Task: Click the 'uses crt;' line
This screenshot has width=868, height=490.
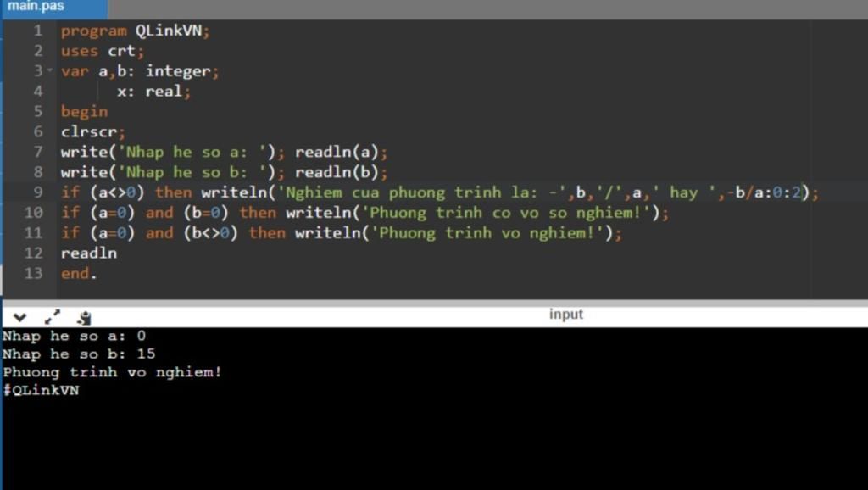Action: coord(103,52)
